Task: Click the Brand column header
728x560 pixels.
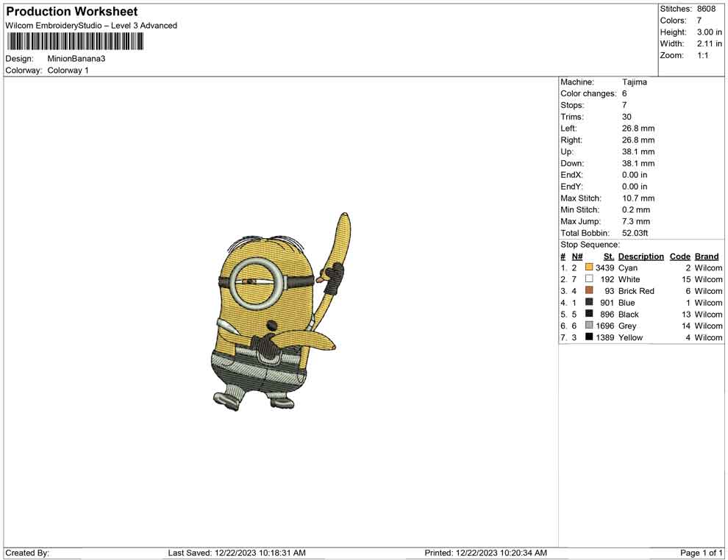Action: pyautogui.click(x=707, y=256)
